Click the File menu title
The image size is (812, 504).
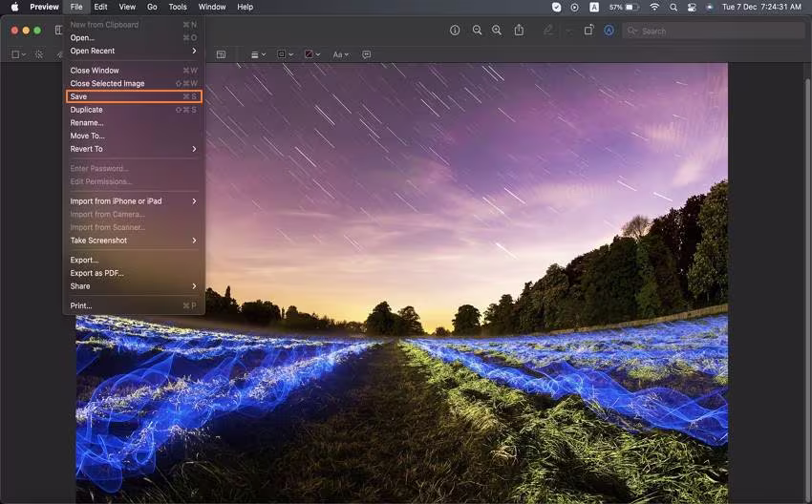pyautogui.click(x=76, y=7)
